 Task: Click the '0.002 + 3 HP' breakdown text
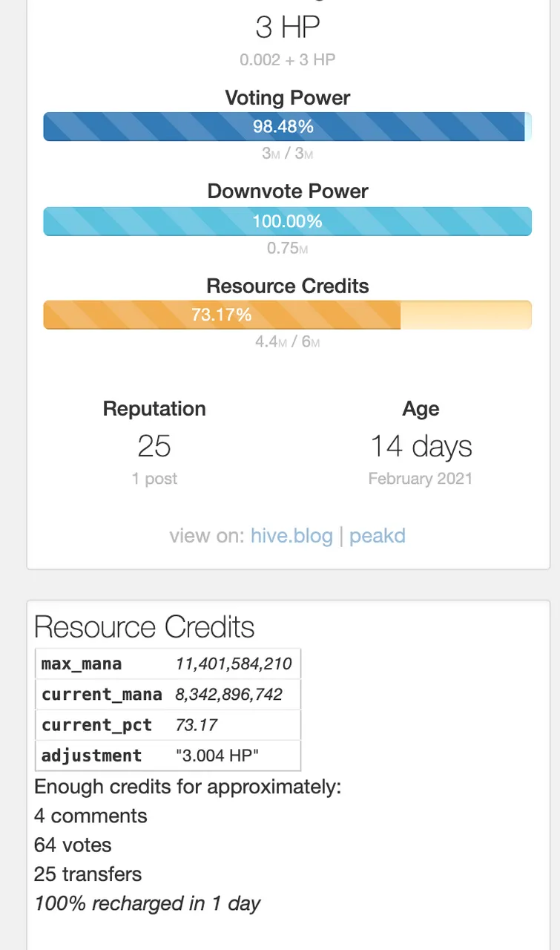click(x=288, y=60)
